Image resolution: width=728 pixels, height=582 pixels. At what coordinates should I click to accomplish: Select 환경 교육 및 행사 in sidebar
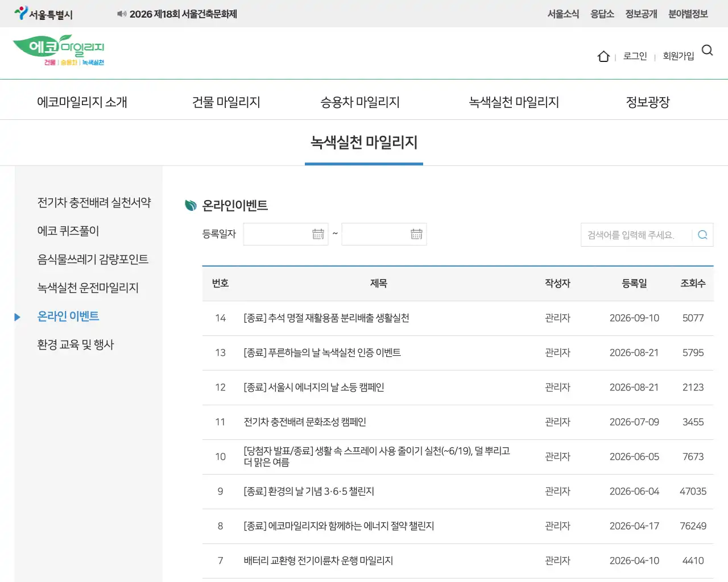click(75, 344)
